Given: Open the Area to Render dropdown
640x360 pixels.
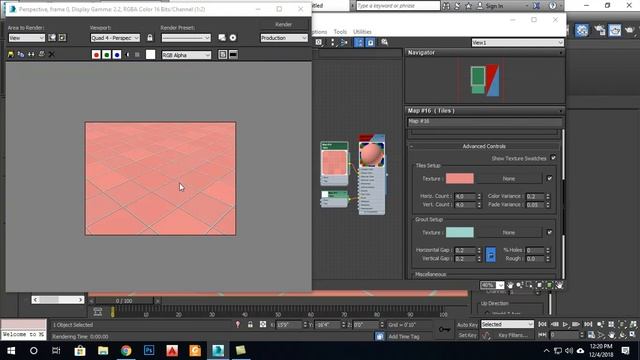Looking at the screenshot, I should pyautogui.click(x=27, y=38).
